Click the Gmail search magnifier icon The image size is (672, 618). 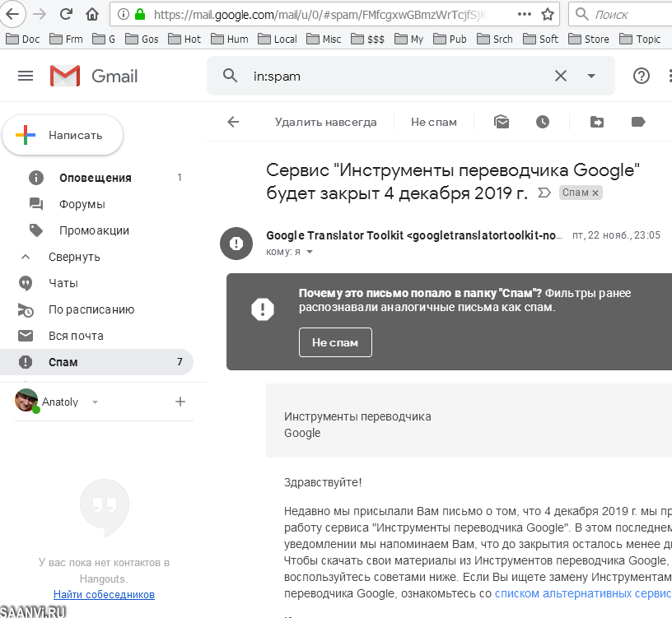pyautogui.click(x=230, y=76)
